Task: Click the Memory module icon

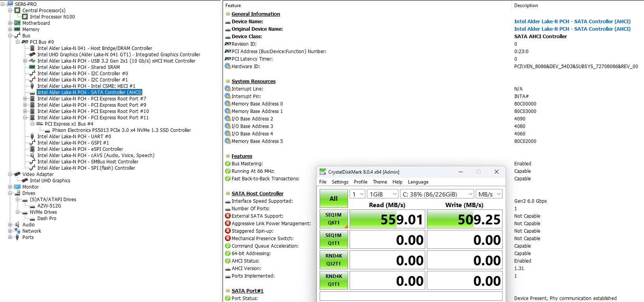Action: [17, 29]
